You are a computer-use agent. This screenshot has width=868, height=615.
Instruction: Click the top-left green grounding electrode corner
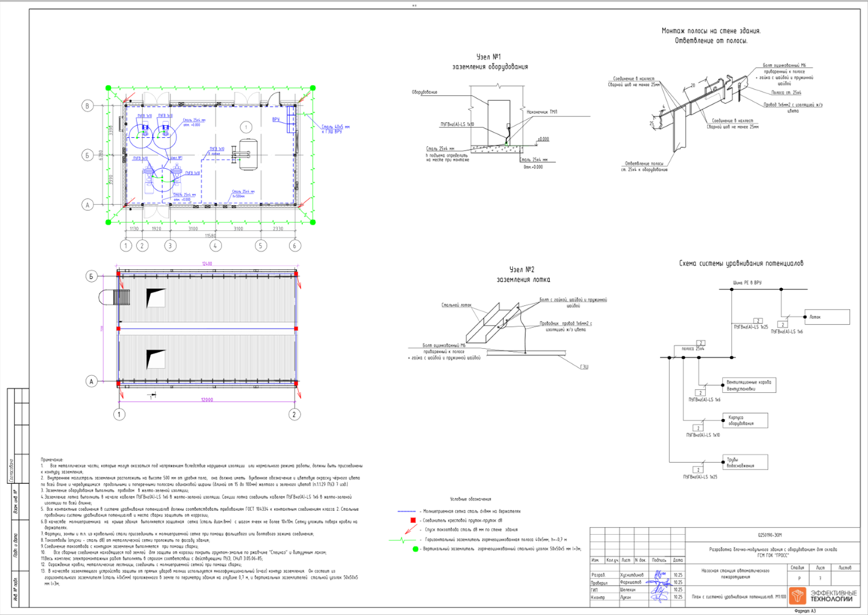tap(108, 88)
